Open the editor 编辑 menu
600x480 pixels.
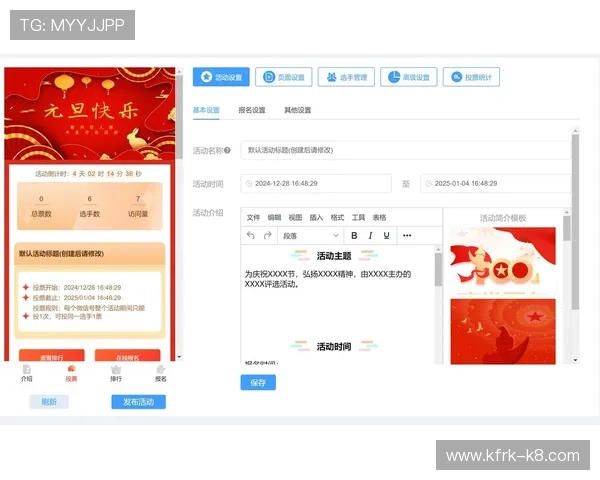tap(274, 217)
